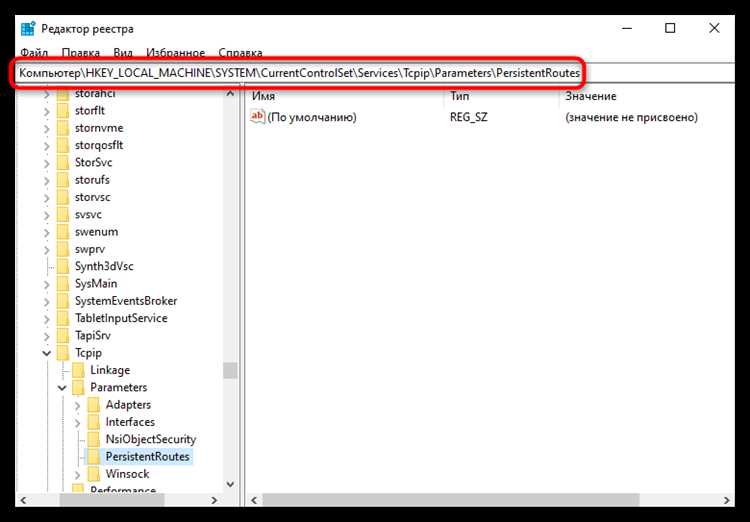This screenshot has height=522, width=750.
Task: Select the NsiObjectSecurity folder icon
Action: [93, 439]
